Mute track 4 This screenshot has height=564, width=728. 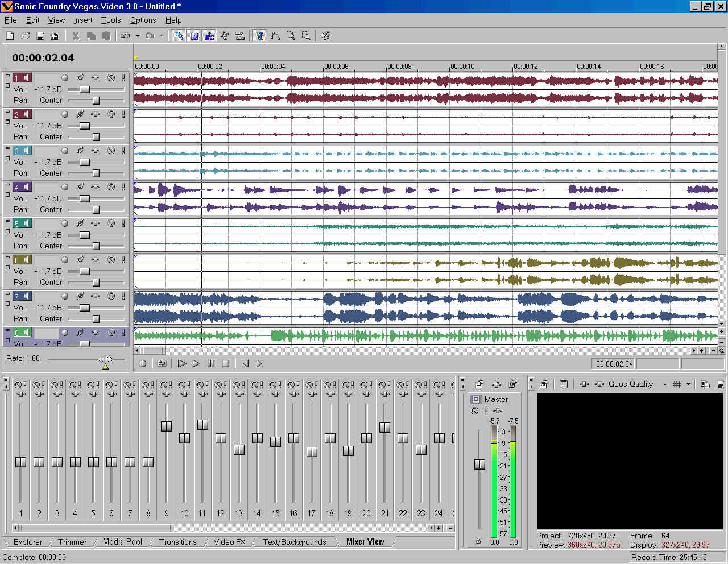111,187
